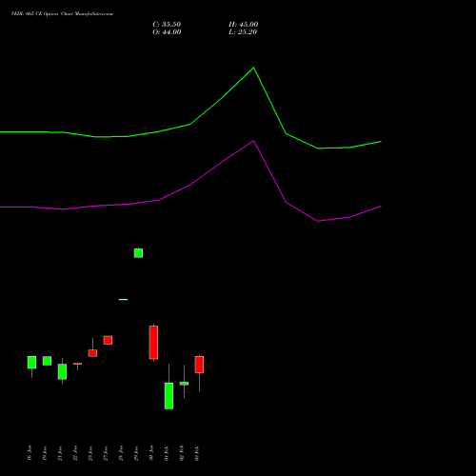Select the 28 Jan date label
Image resolution: width=476 pixels, height=476 pixels.
[x=121, y=453]
